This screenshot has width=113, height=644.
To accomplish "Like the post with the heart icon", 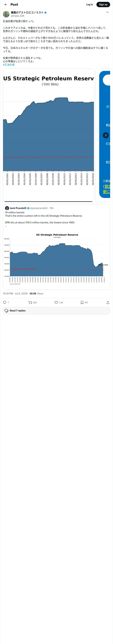I will click(x=56, y=302).
